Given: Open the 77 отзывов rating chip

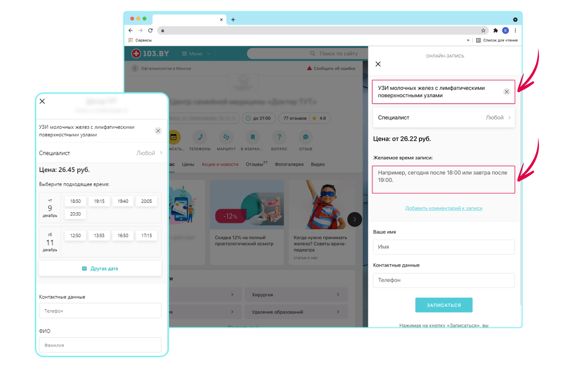Looking at the screenshot, I should tap(304, 118).
